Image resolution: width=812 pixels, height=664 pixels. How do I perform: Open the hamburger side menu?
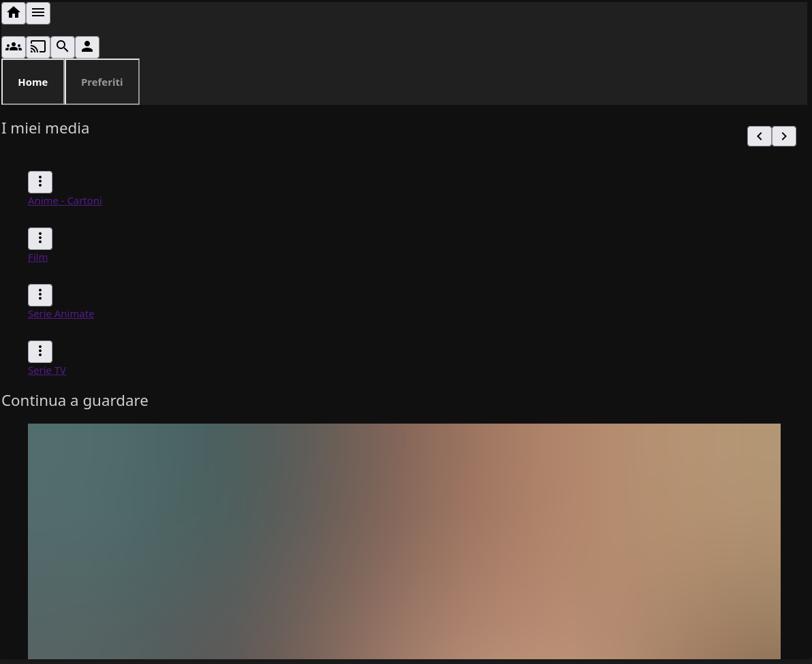point(38,13)
